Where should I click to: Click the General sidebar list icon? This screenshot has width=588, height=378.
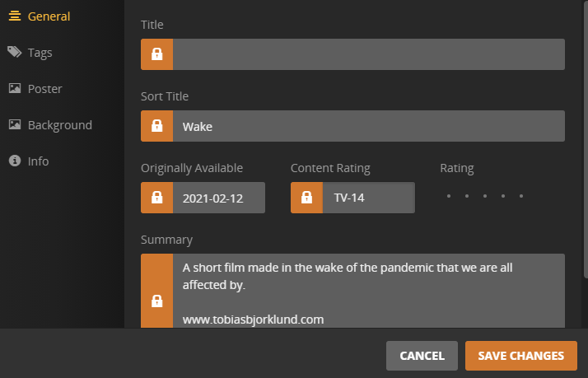tap(14, 16)
